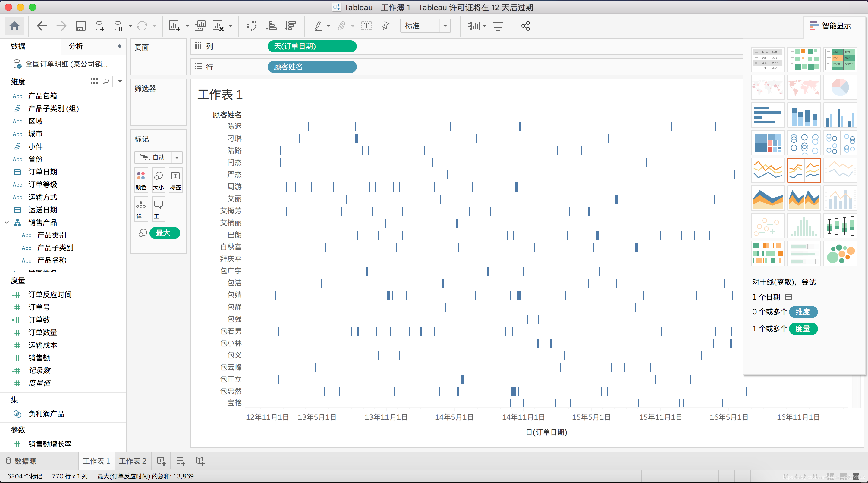This screenshot has height=483, width=868.
Task: Click the undo back arrow
Action: coord(42,26)
